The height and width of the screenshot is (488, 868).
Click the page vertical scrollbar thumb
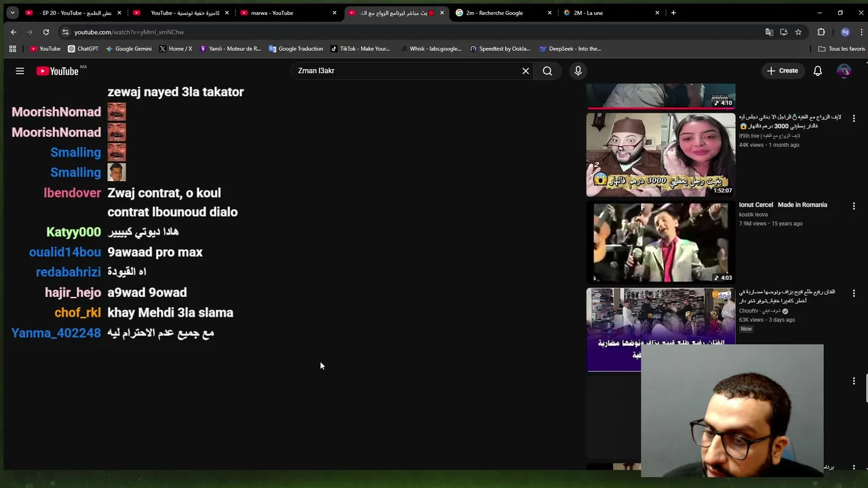(x=865, y=388)
